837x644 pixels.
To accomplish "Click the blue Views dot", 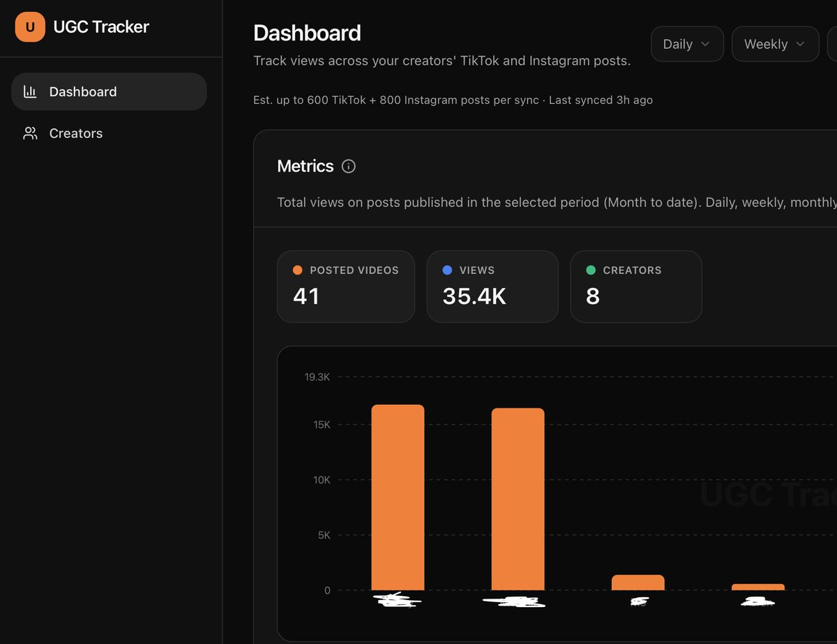I will coord(447,270).
